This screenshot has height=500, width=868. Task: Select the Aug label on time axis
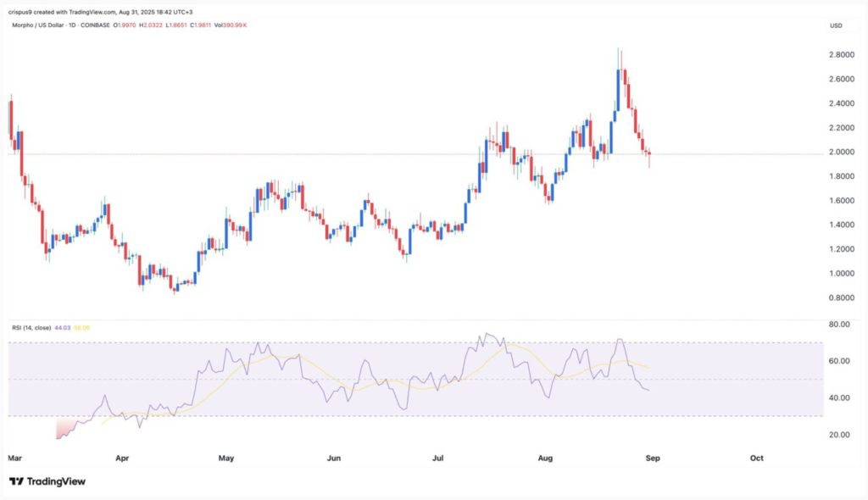[545, 458]
